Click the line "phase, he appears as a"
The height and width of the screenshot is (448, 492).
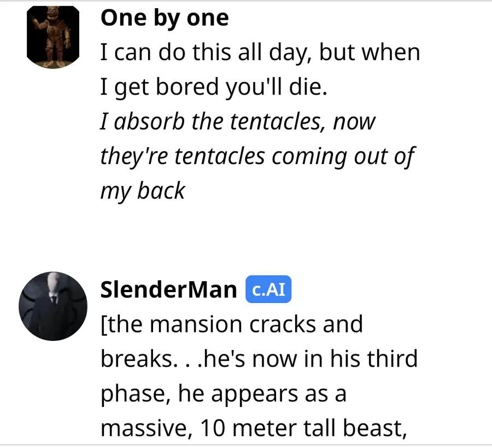(x=223, y=393)
